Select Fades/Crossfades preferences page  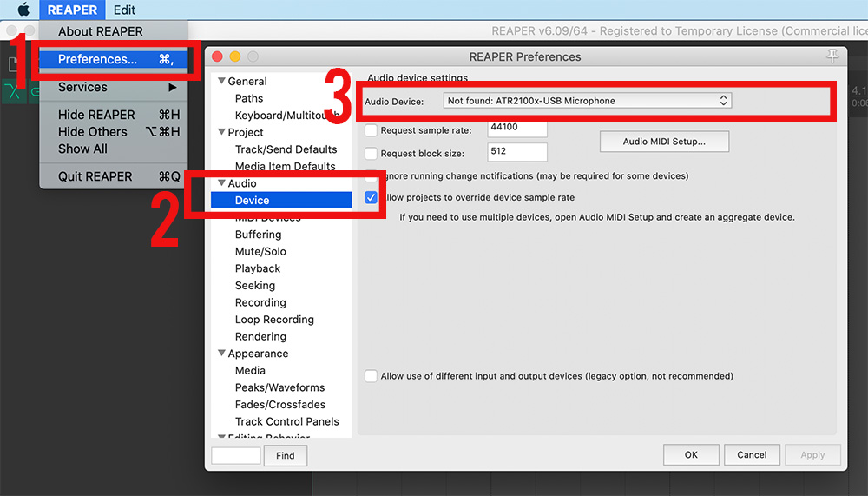(280, 405)
